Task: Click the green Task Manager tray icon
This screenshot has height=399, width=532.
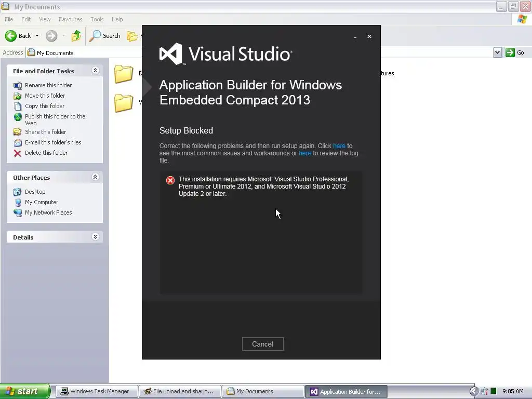Action: (494, 391)
